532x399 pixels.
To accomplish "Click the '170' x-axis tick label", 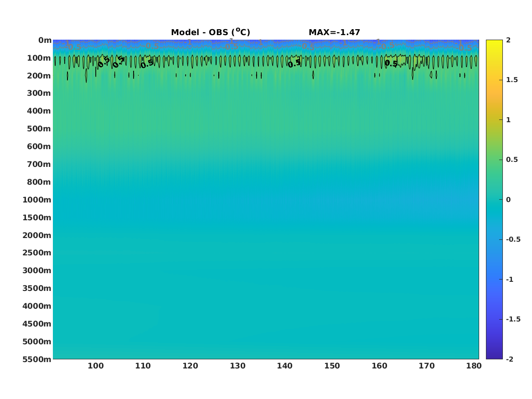I will (427, 366).
